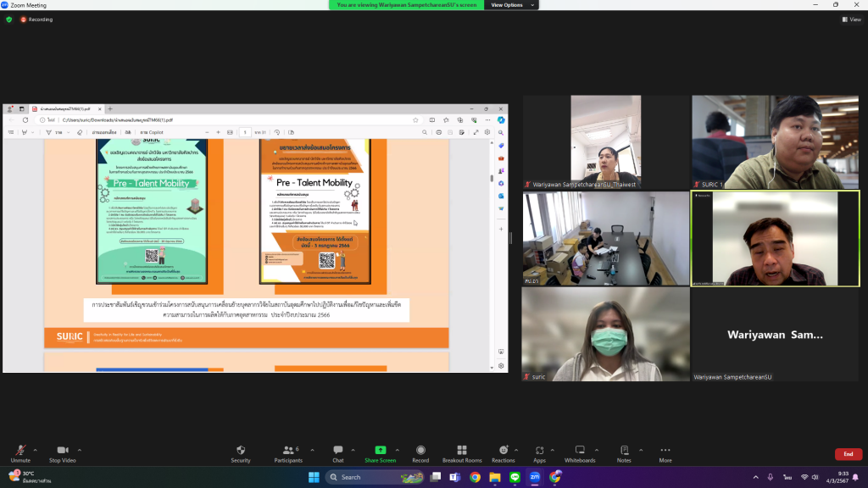This screenshot has width=868, height=488.
Task: Expand the arrow beside Reactions
Action: 516,450
